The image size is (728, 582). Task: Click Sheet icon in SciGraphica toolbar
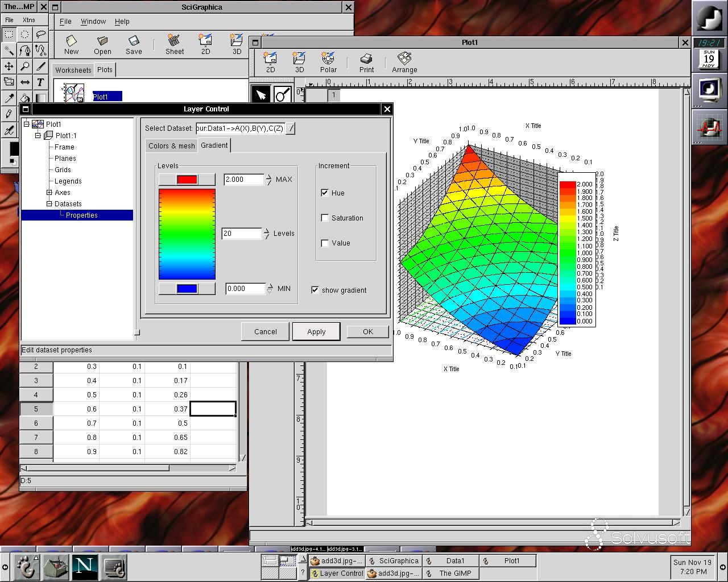tap(175, 44)
